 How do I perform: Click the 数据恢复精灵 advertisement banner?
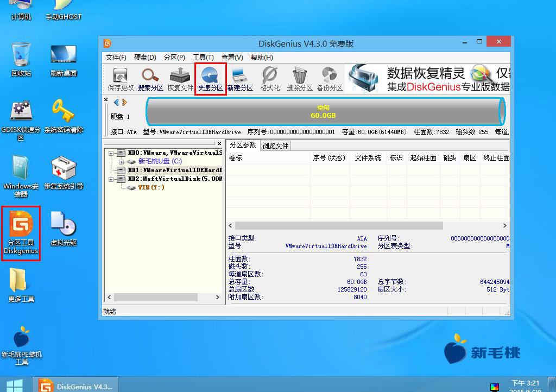(x=428, y=79)
